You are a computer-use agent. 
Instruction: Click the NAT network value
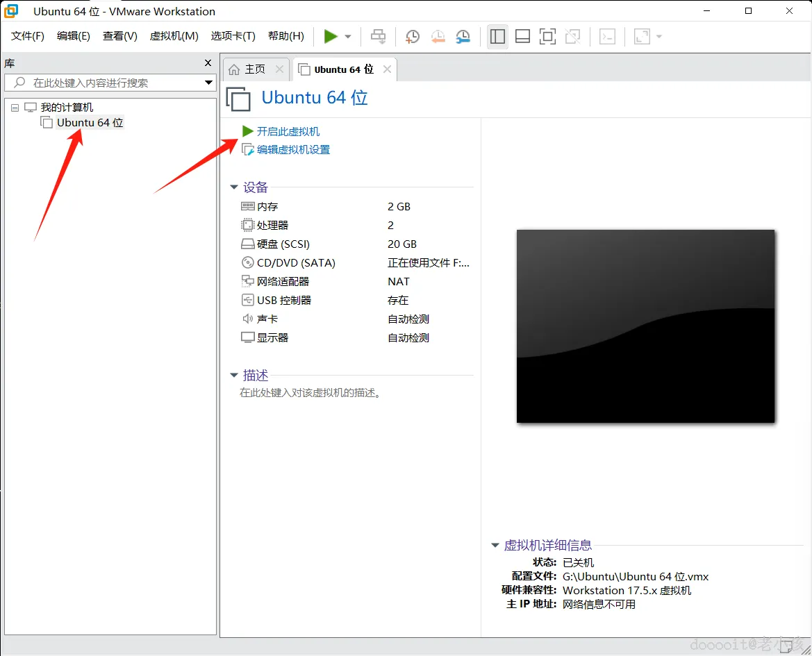click(x=398, y=281)
